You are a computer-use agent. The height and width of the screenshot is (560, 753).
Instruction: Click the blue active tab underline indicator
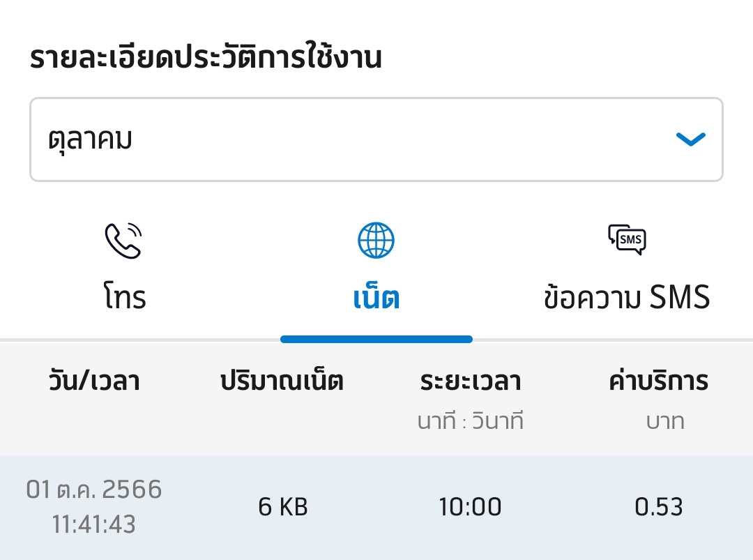[x=376, y=340]
